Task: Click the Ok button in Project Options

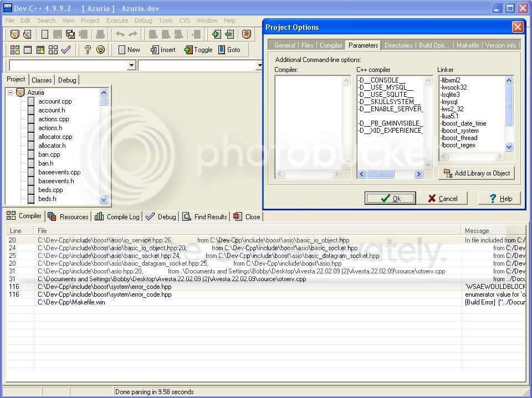Action: tap(390, 198)
